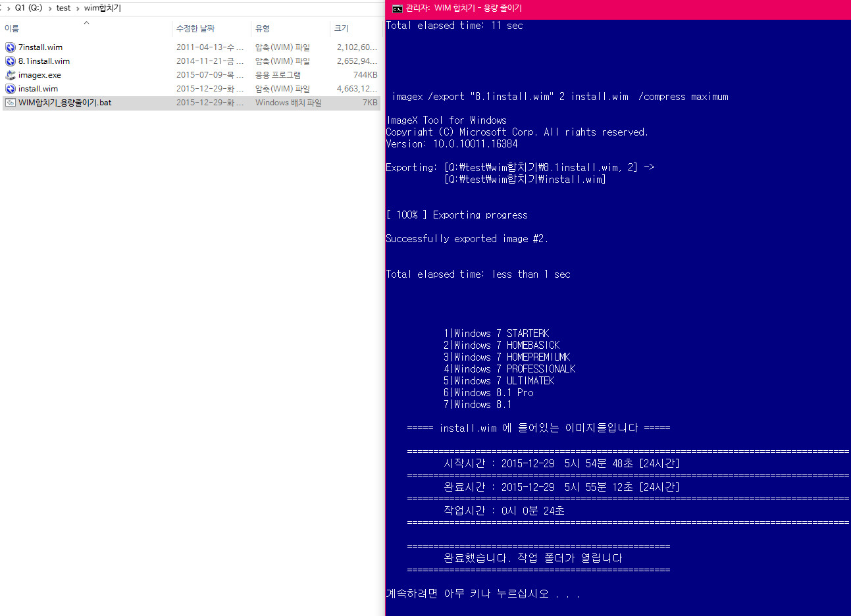The width and height of the screenshot is (851, 616).
Task: Sort files by 수정한 날짜 column header
Action: pos(195,28)
